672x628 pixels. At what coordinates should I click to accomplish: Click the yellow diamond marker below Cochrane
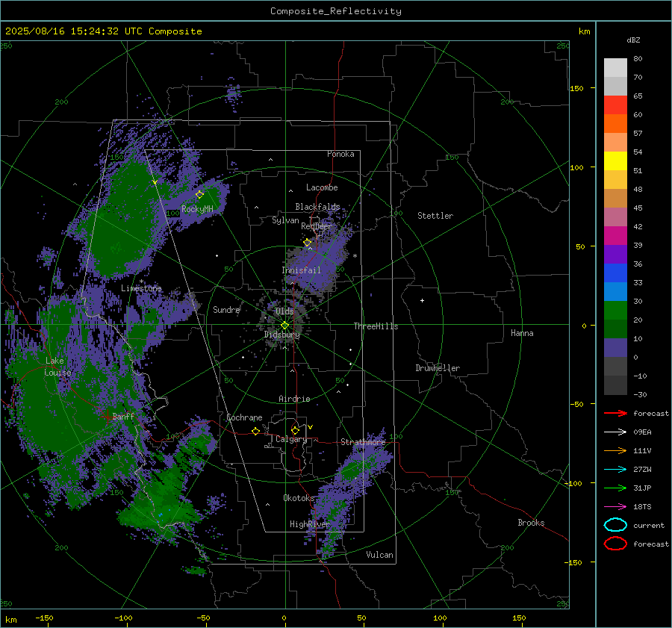tap(256, 432)
